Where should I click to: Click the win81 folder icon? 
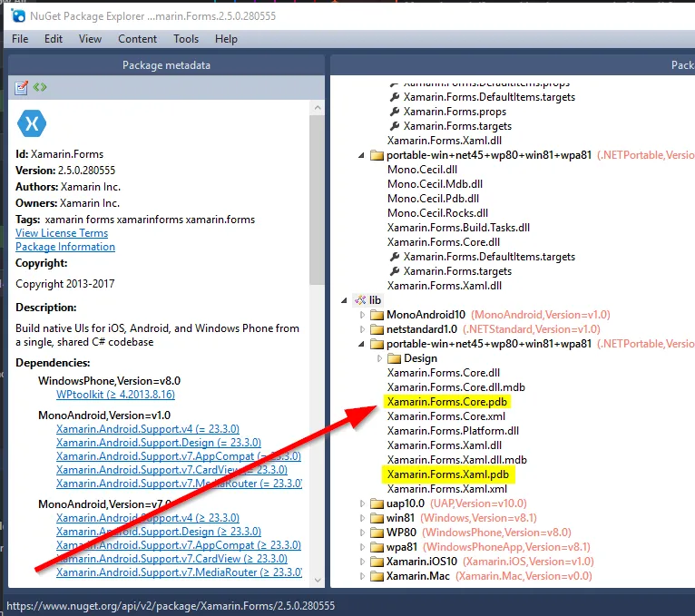(377, 519)
